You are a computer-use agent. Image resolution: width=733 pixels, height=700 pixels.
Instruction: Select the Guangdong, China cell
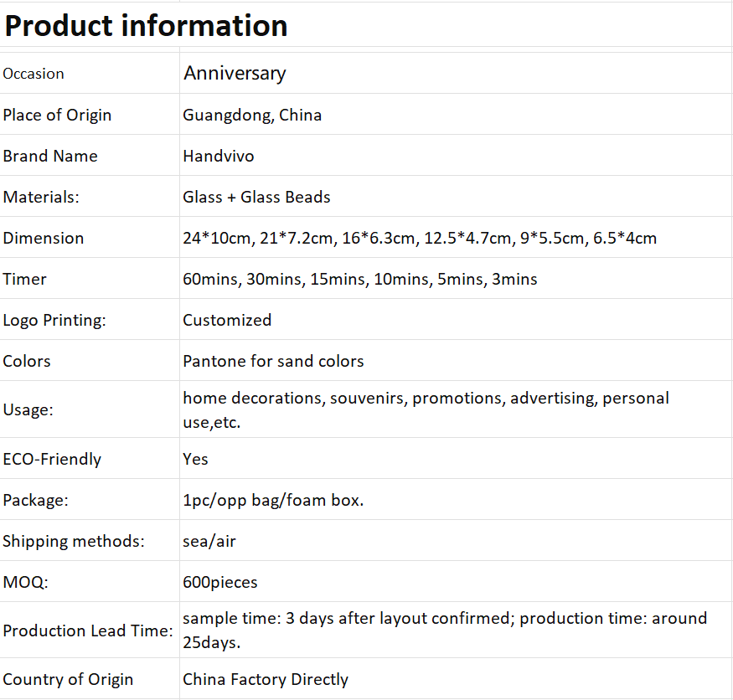(456, 115)
